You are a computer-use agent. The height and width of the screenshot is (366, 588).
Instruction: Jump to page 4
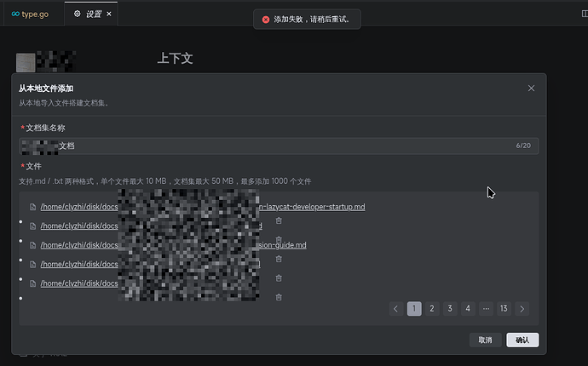pyautogui.click(x=468, y=309)
